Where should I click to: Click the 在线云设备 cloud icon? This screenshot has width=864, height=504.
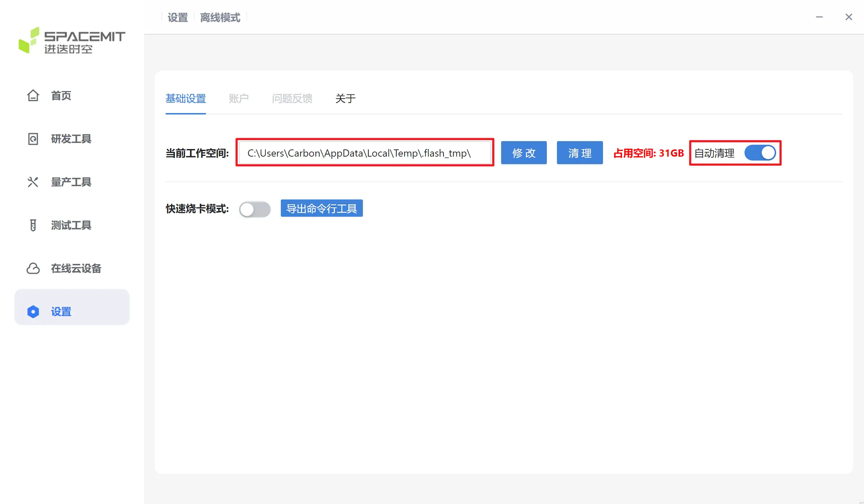[x=33, y=268]
